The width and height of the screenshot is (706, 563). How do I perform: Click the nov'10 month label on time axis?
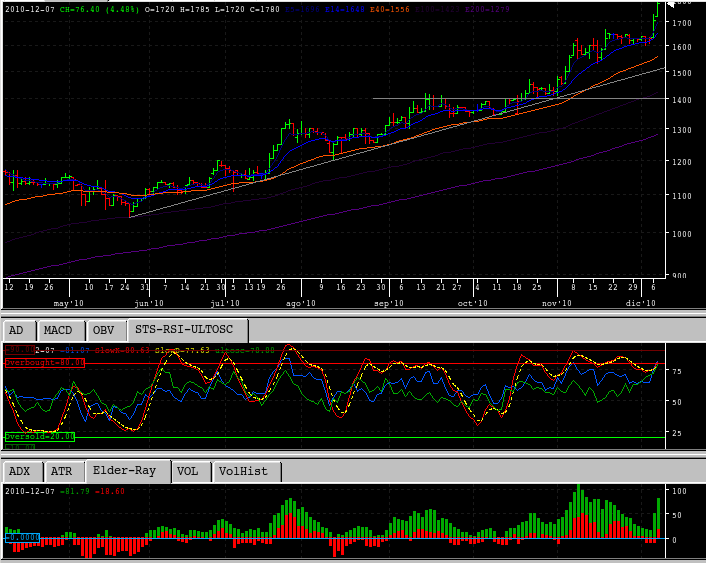click(x=556, y=303)
